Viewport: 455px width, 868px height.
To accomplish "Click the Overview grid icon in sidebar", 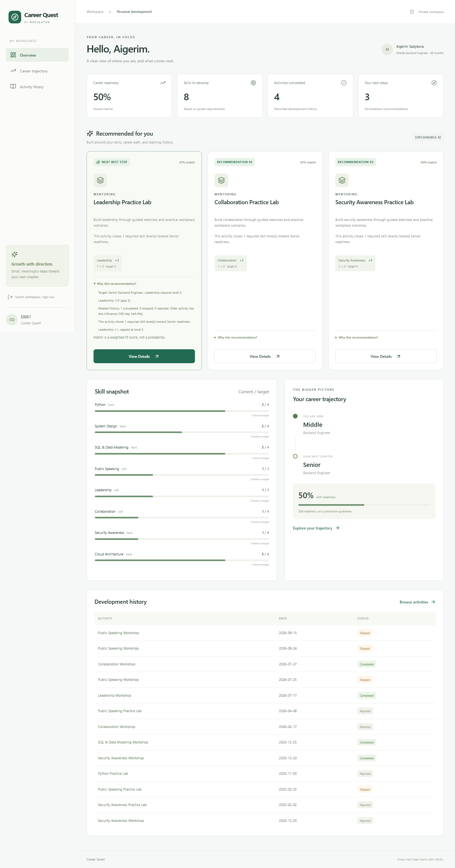I will click(x=13, y=55).
